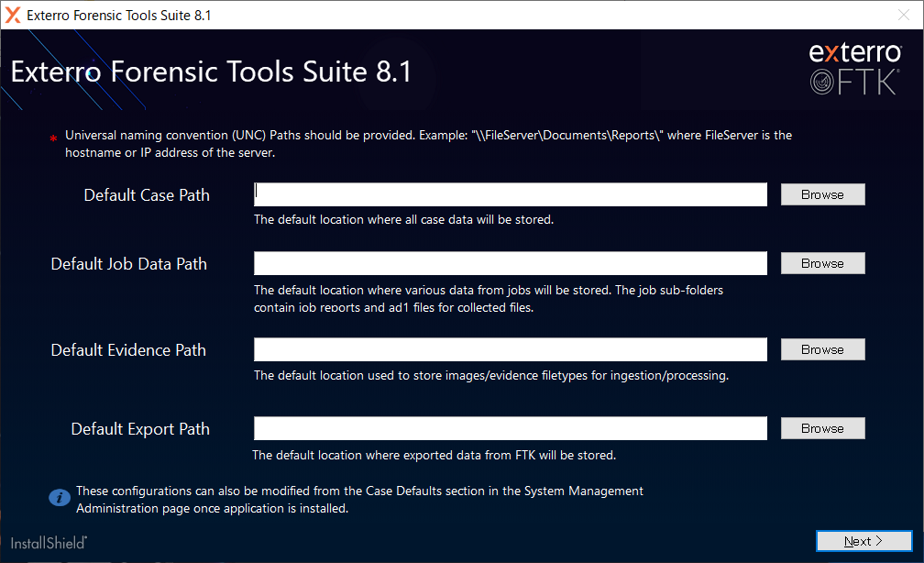The height and width of the screenshot is (563, 924).
Task: Click the Default Job Data Path input field
Action: tap(511, 263)
